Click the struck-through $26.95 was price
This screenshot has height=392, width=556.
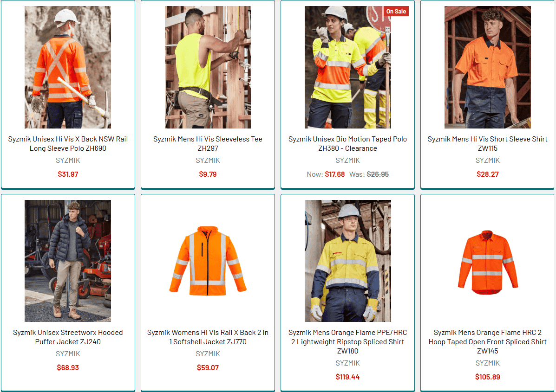pyautogui.click(x=378, y=174)
